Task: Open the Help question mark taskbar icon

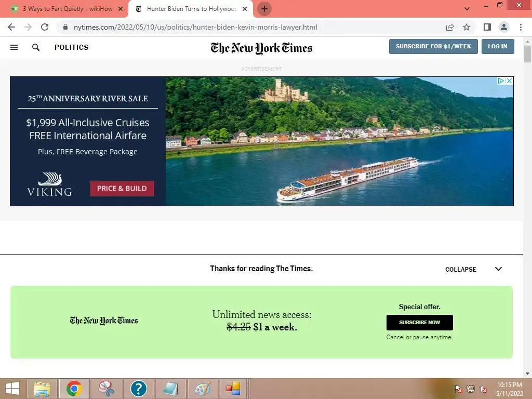Action: tap(138, 389)
